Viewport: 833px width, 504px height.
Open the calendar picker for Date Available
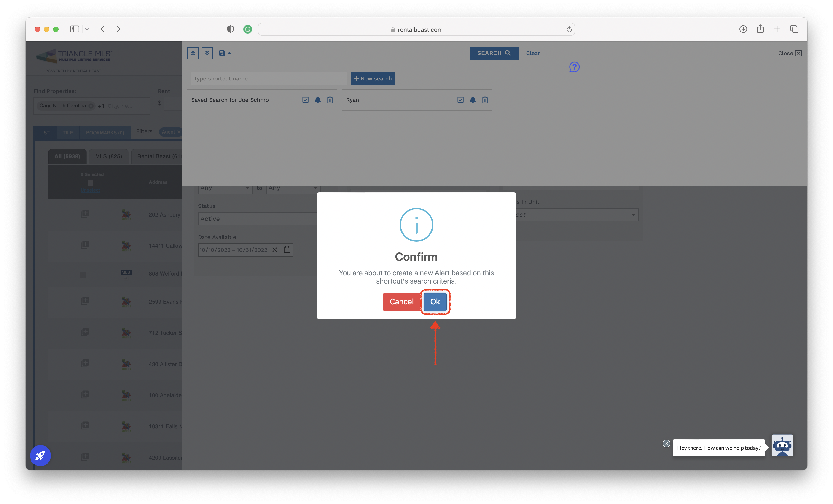coord(287,249)
